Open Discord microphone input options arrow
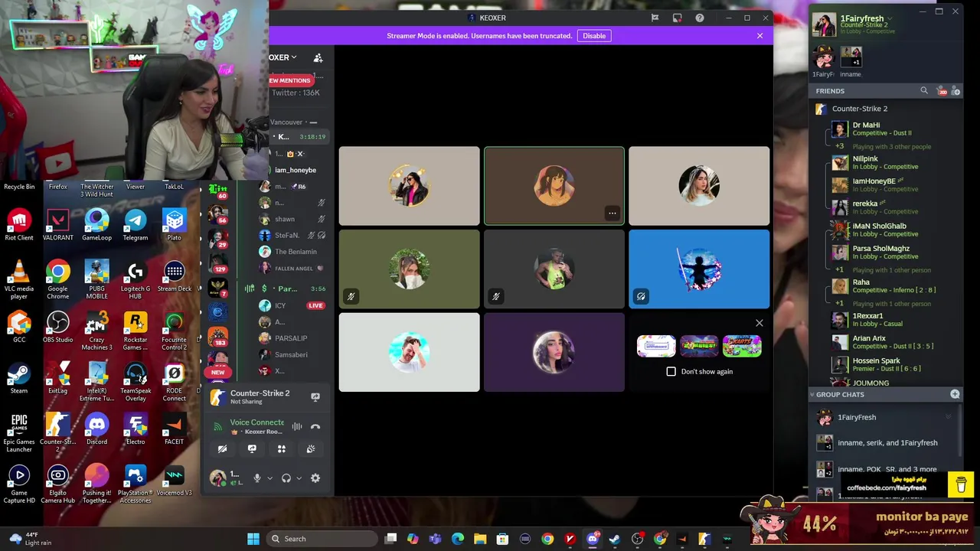This screenshot has width=980, height=551. 269,478
